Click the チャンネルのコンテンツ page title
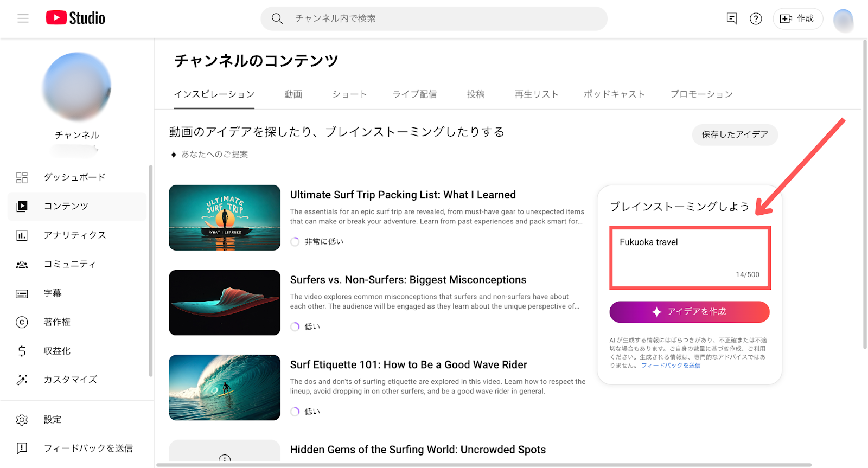Screen dimensions: 868x468 coord(256,61)
